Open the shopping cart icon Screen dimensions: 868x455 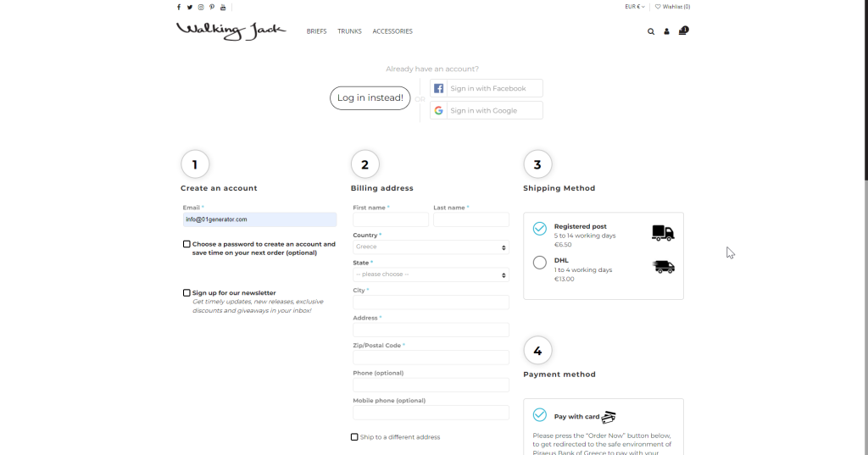pyautogui.click(x=682, y=31)
